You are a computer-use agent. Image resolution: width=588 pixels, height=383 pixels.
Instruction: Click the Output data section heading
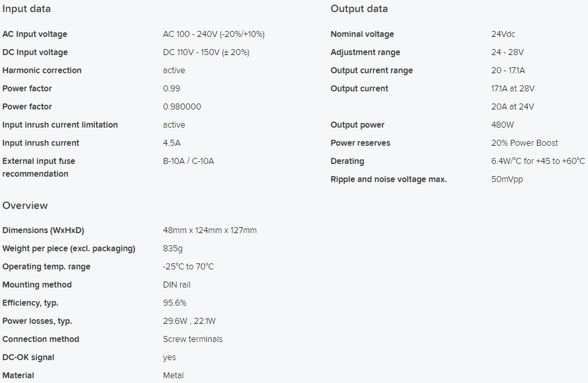pos(359,9)
